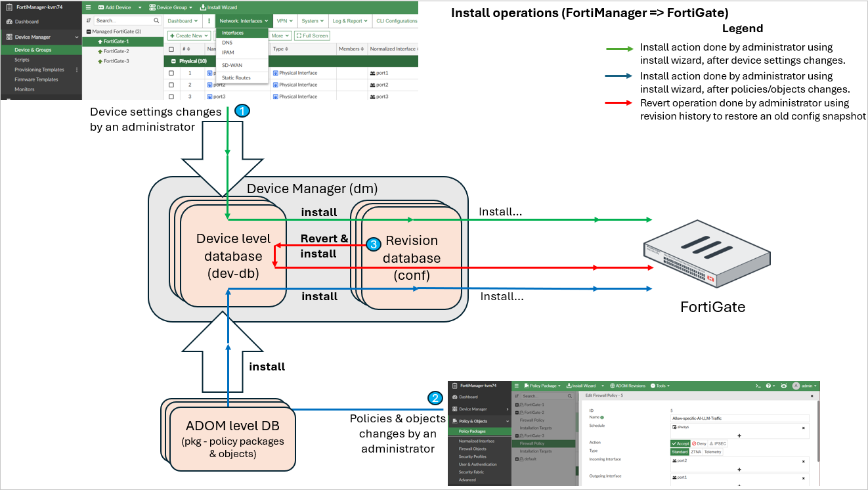This screenshot has height=490, width=868.
Task: Open System tab dropdown
Action: pos(313,21)
